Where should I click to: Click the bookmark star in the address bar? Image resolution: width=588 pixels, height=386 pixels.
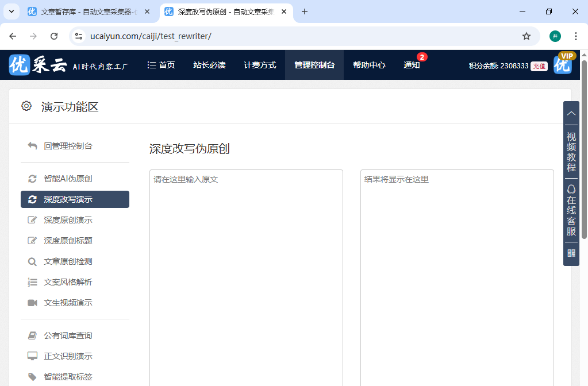tap(526, 36)
